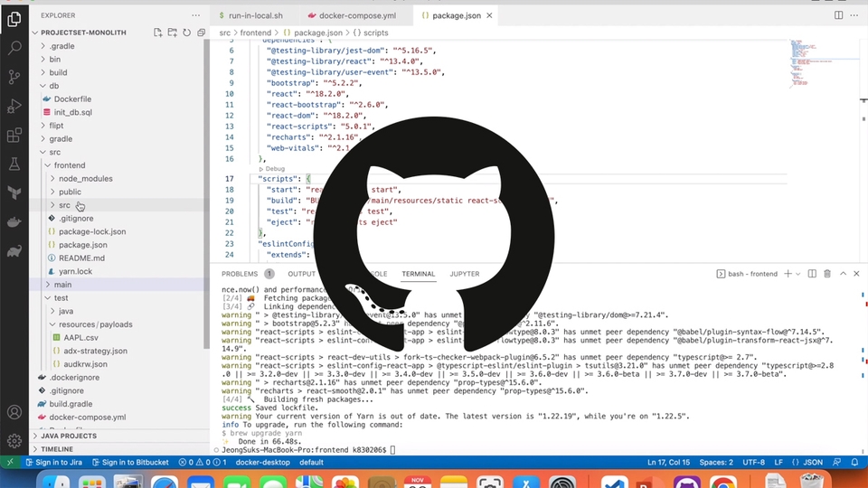Open the Explorer view in activity bar
Viewport: 868px width, 488px height.
14,19
